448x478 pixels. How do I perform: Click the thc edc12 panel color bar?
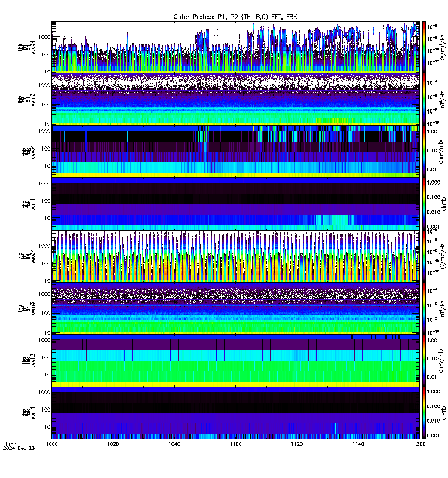click(424, 361)
